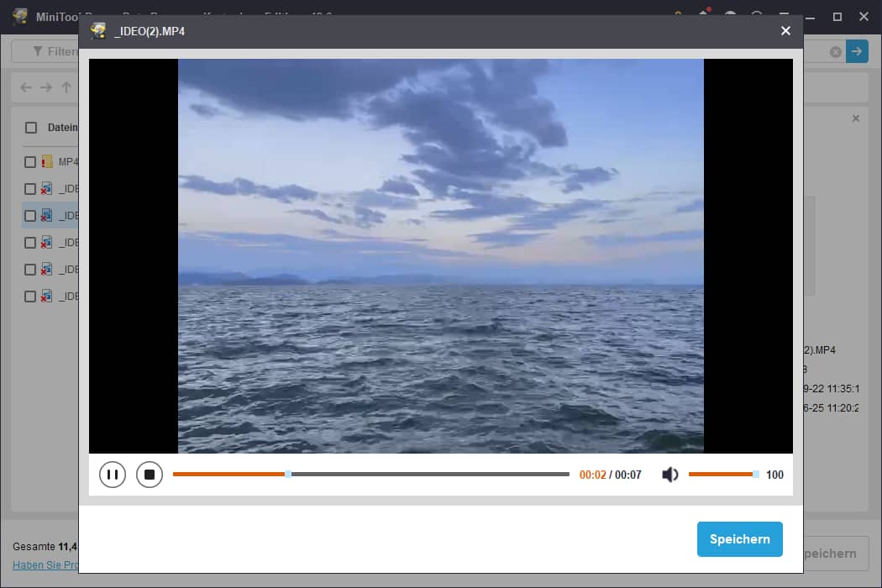Close the _IDEO(2).MP4 preview dialog
This screenshot has width=882, height=588.
[x=785, y=31]
